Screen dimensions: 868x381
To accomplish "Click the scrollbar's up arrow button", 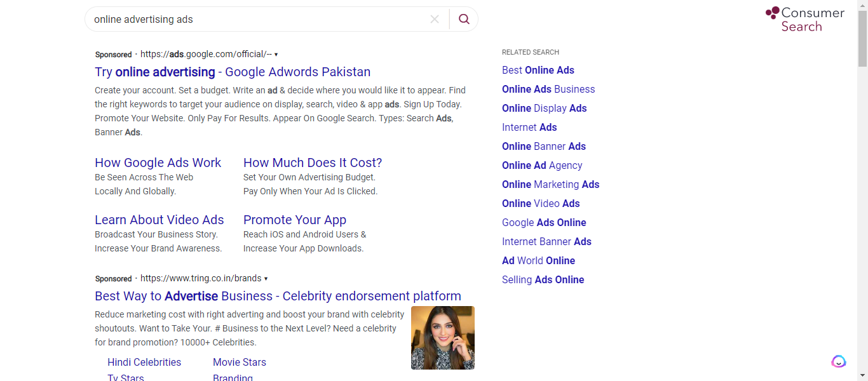I will coord(862,5).
